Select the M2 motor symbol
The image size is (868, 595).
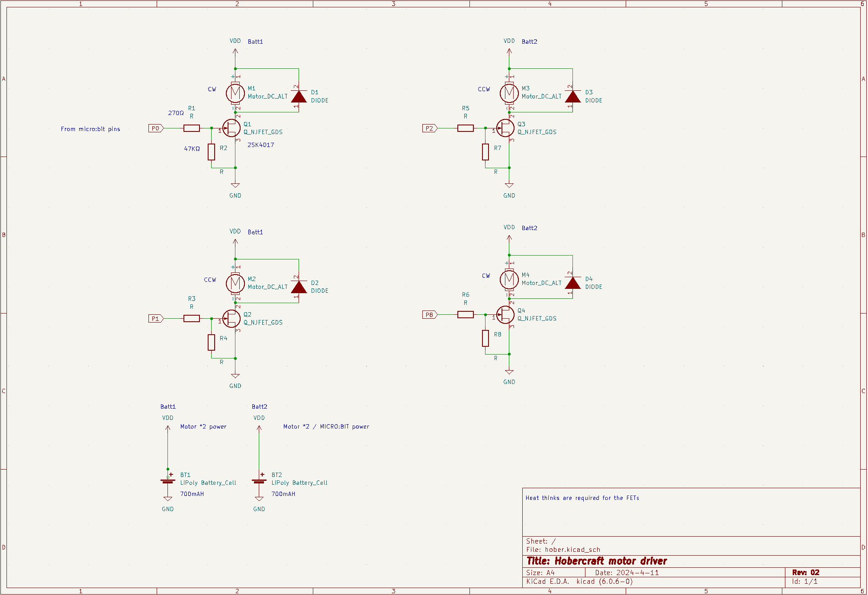tap(235, 283)
